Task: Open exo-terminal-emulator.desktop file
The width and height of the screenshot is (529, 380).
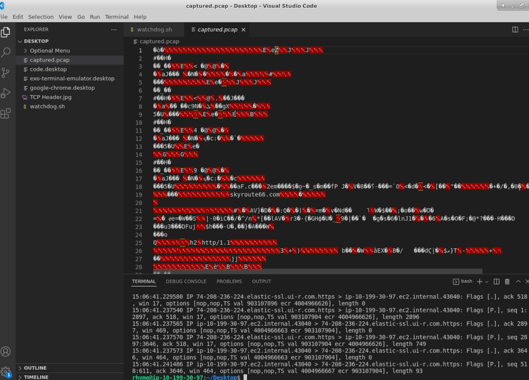Action: (70, 79)
